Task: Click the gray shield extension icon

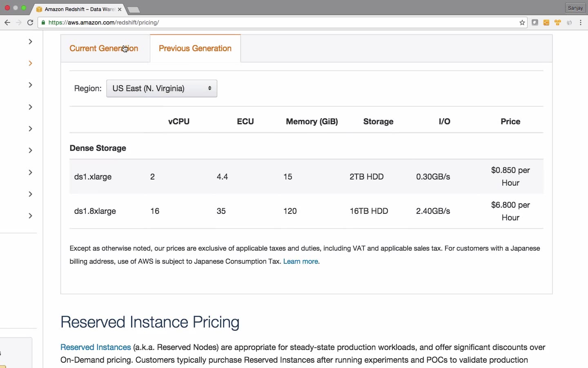Action: (x=570, y=23)
